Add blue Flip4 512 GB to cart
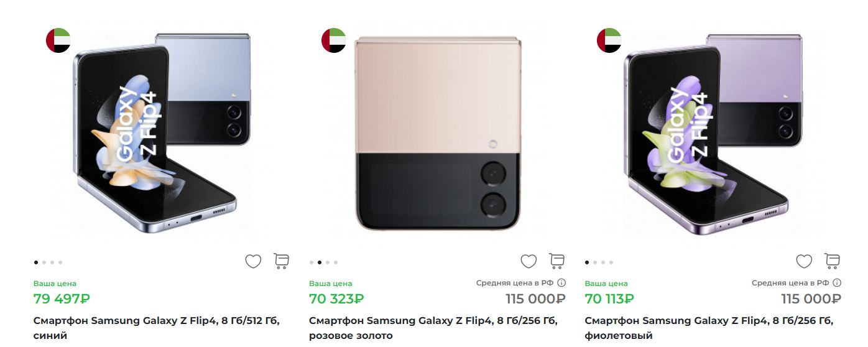 coord(281,261)
